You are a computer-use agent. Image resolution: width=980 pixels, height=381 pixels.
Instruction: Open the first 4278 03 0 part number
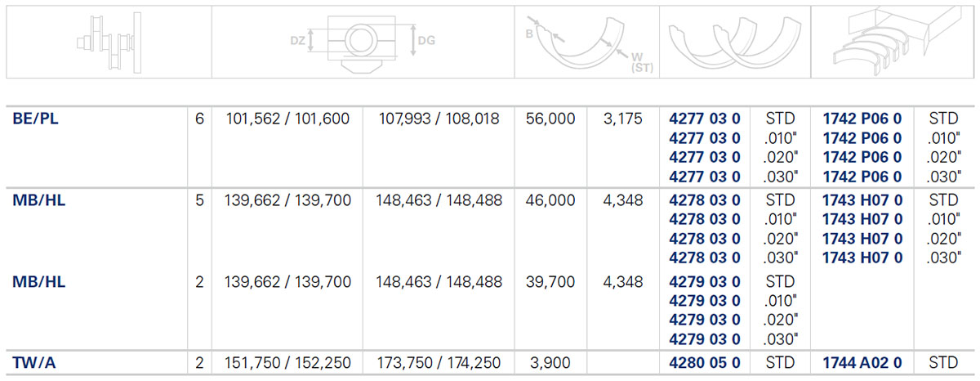(704, 199)
